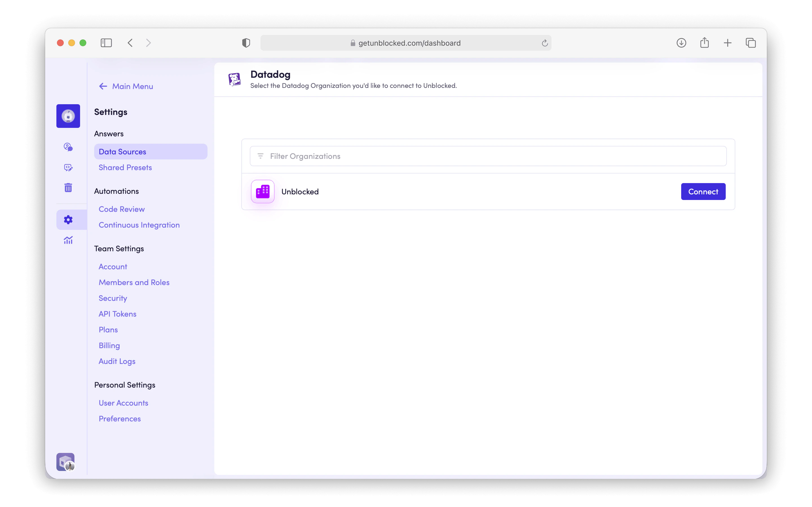The image size is (812, 507).
Task: Open the Billing settings page
Action: click(109, 345)
